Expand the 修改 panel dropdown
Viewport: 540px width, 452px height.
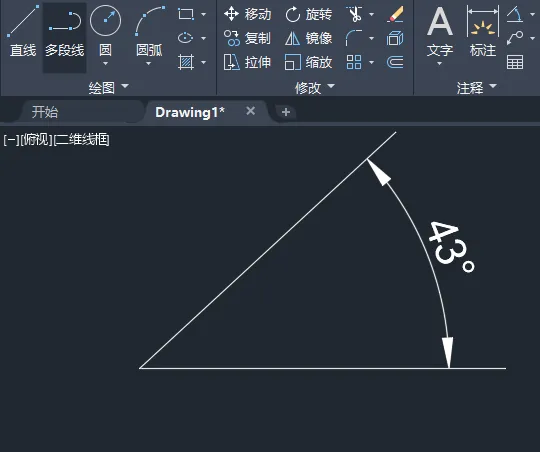tap(315, 88)
